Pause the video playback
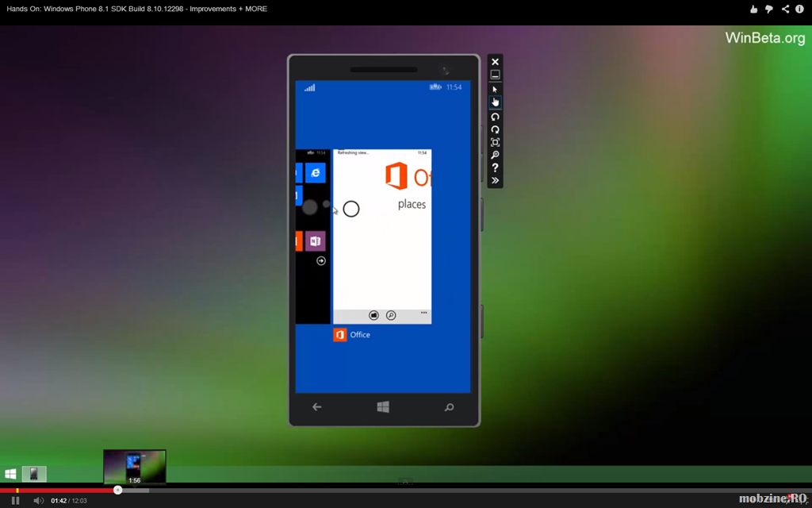 (x=16, y=501)
